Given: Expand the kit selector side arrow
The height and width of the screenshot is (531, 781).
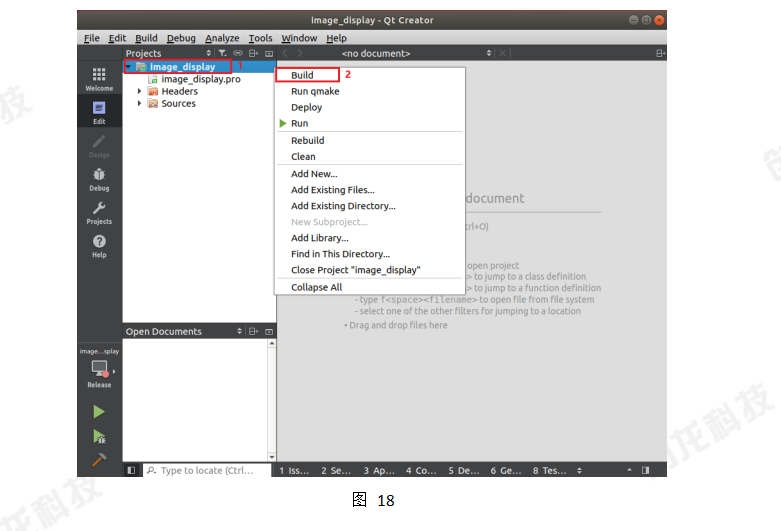Looking at the screenshot, I should [114, 371].
